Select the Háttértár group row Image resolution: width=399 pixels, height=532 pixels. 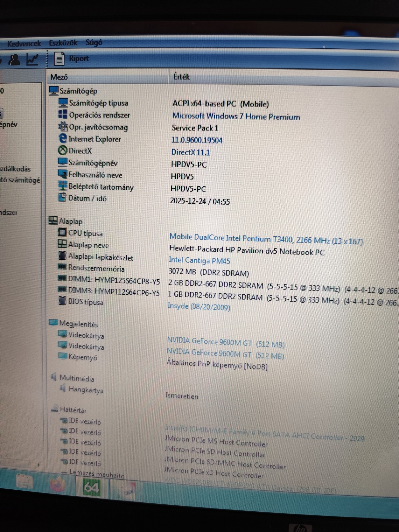69,410
